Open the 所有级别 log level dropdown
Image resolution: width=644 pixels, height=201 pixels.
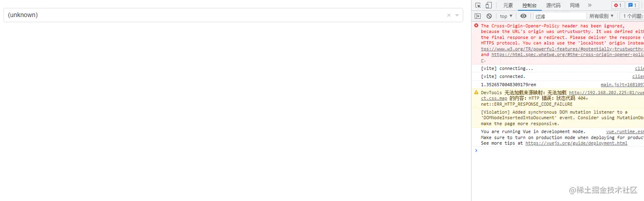click(601, 16)
